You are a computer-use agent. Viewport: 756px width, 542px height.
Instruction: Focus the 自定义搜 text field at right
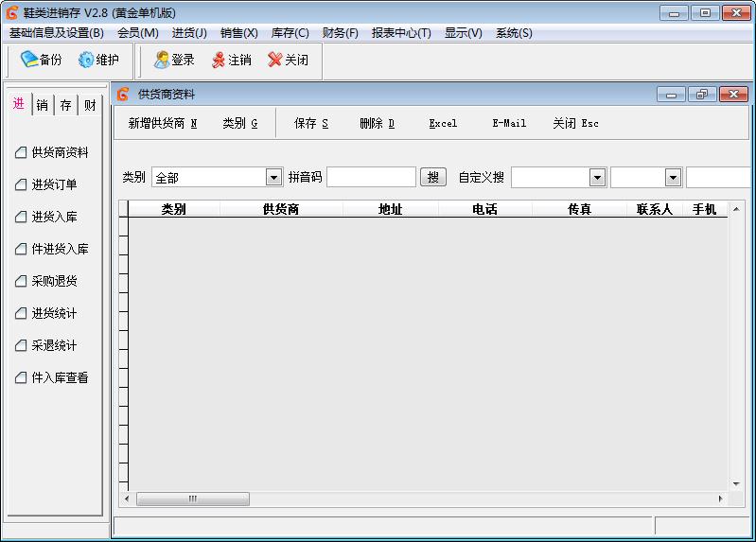click(718, 178)
